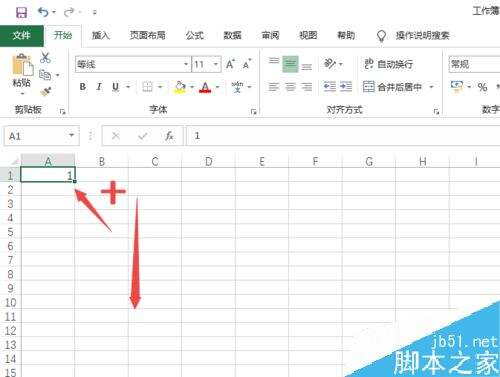
Task: Expand the borders options arrow
Action: pyautogui.click(x=160, y=87)
